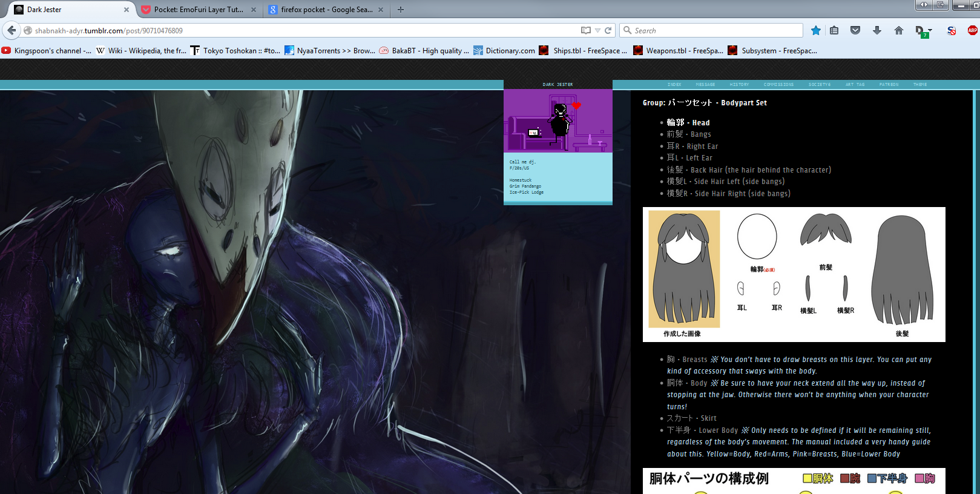
Task: Go back with the browser back arrow
Action: click(12, 30)
